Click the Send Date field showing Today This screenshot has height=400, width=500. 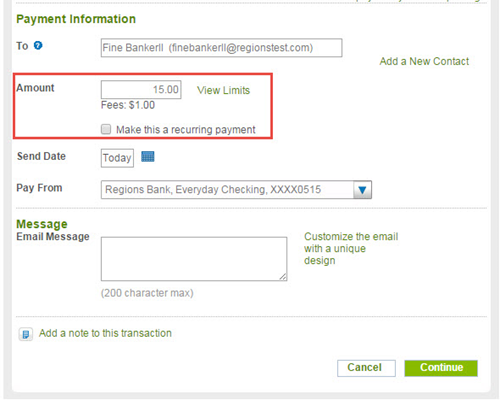[117, 158]
